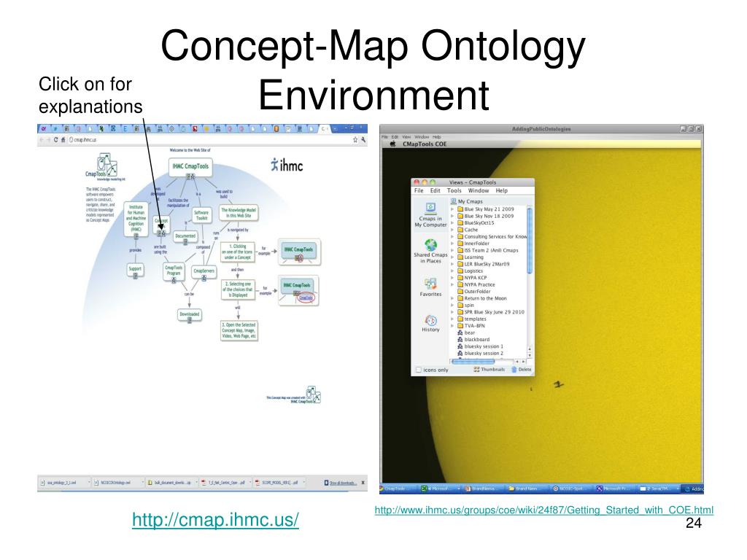Expand the BlueSkyOct15 folder
This screenshot has height=560, width=747.
pyautogui.click(x=452, y=223)
